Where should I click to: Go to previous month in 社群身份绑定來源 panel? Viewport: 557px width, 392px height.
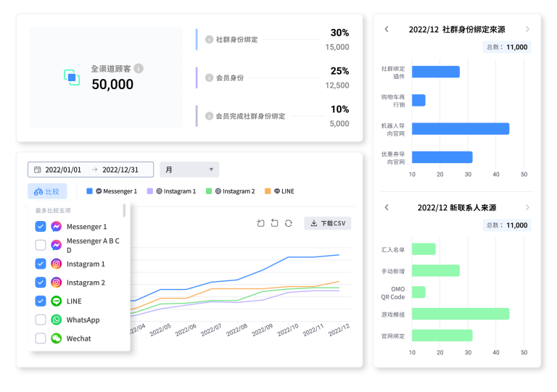(387, 29)
